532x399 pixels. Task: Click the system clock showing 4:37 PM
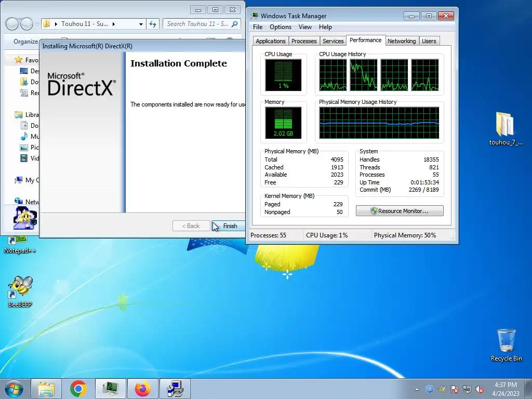(x=506, y=389)
